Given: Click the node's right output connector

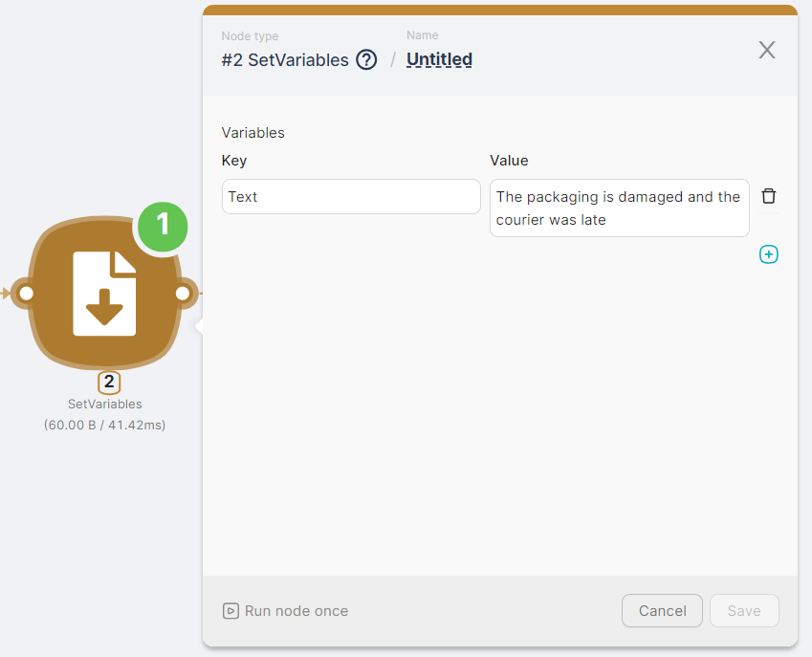Looking at the screenshot, I should pyautogui.click(x=184, y=293).
